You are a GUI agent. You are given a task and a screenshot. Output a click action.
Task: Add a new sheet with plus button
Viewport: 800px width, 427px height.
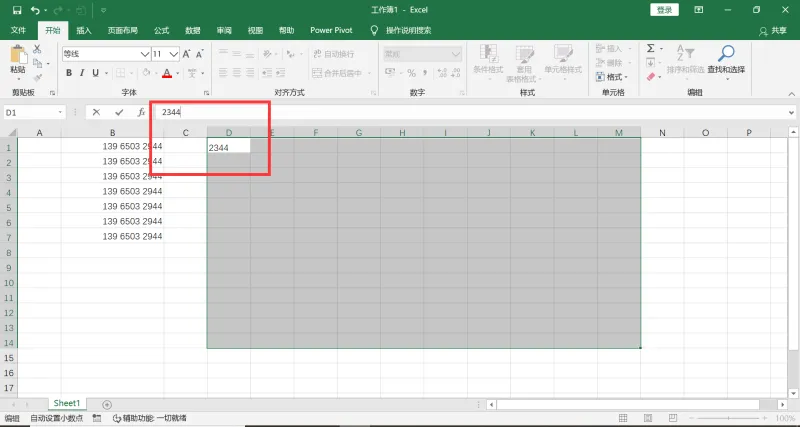point(107,405)
